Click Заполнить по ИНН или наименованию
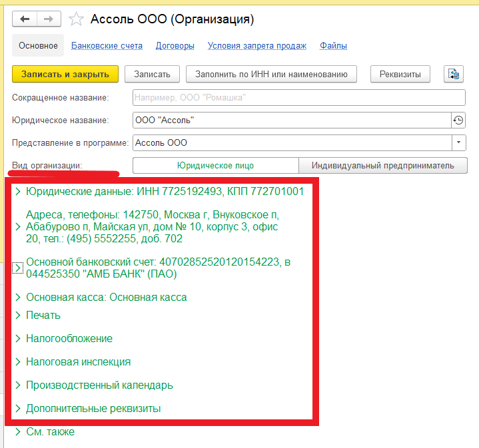This screenshot has width=479, height=448. 271,74
